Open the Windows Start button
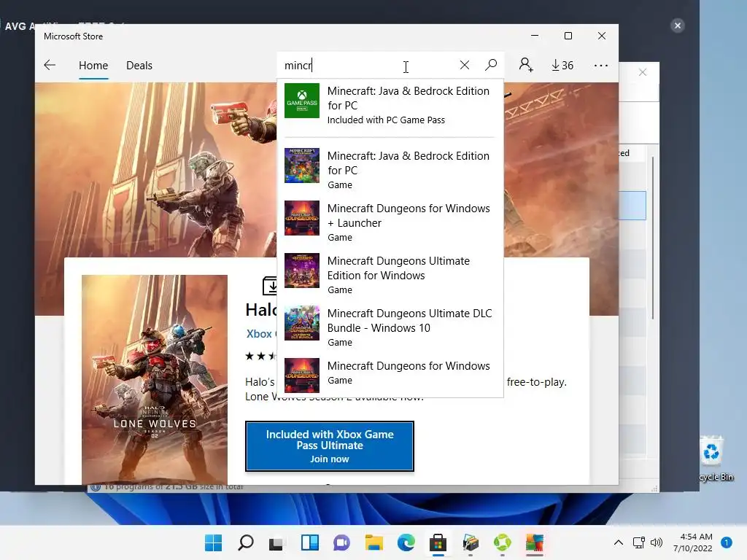This screenshot has width=747, height=560. point(213,542)
